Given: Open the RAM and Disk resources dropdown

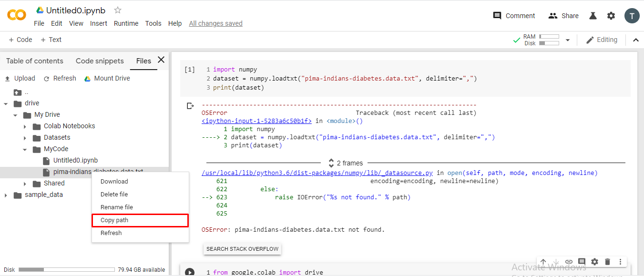Looking at the screenshot, I should pyautogui.click(x=567, y=40).
